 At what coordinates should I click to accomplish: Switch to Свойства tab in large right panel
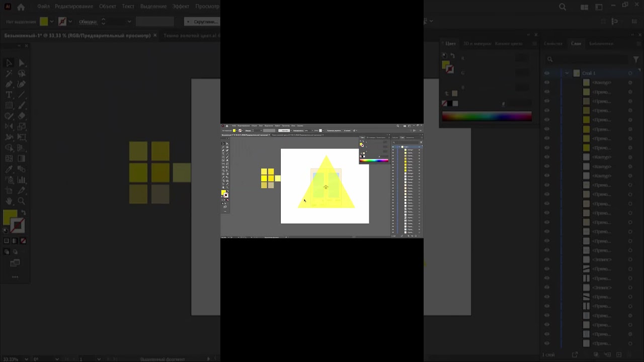coord(553,44)
